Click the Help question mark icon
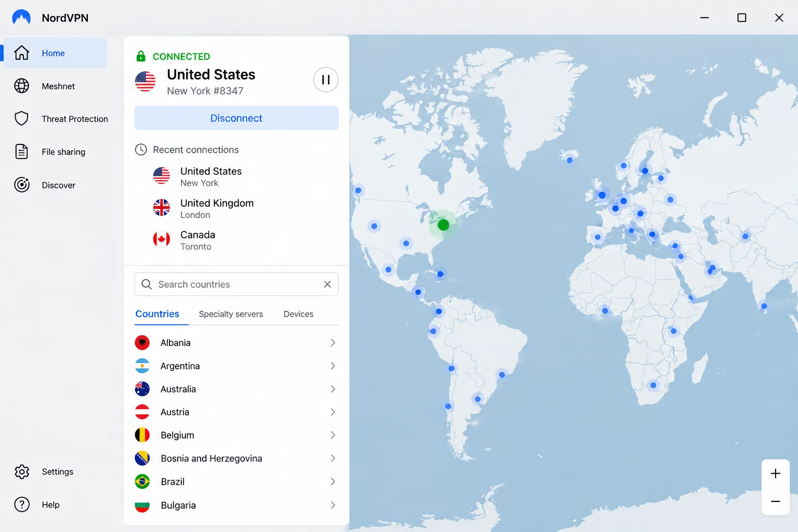This screenshot has height=532, width=798. (x=22, y=504)
